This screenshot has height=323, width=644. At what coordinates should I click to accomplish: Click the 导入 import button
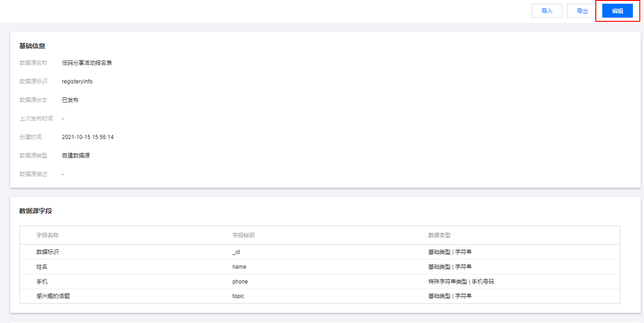(547, 11)
